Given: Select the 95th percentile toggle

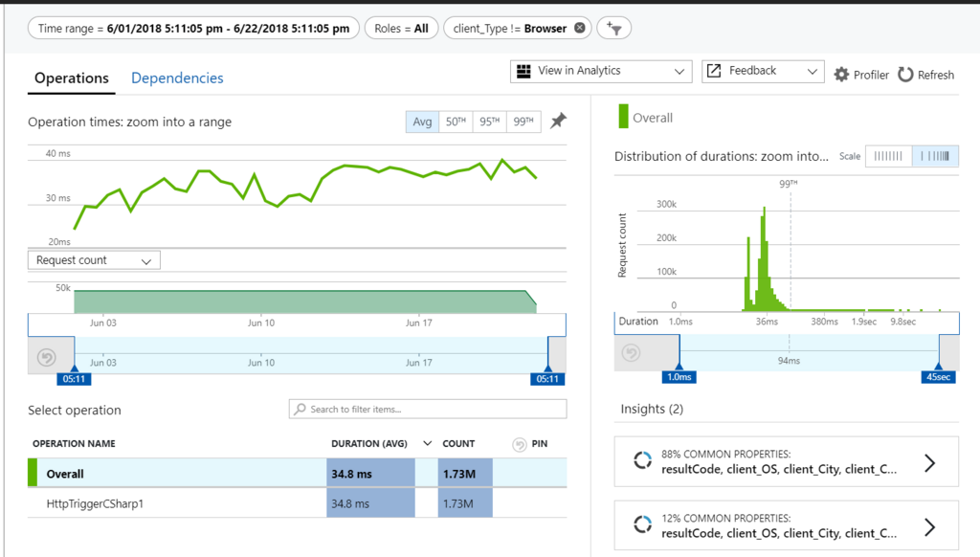Looking at the screenshot, I should (x=489, y=122).
